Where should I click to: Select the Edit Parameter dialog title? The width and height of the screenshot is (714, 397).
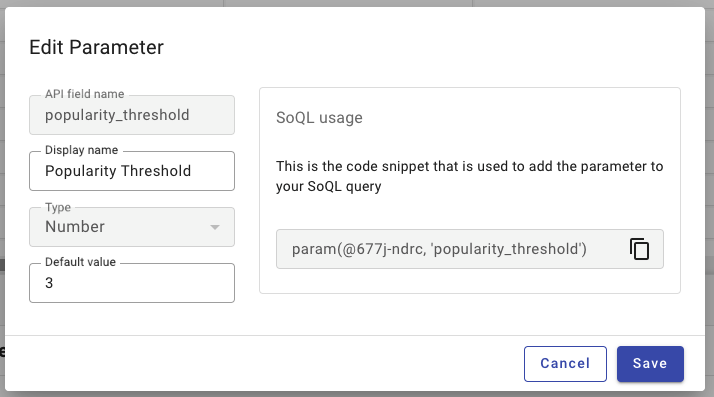point(97,47)
